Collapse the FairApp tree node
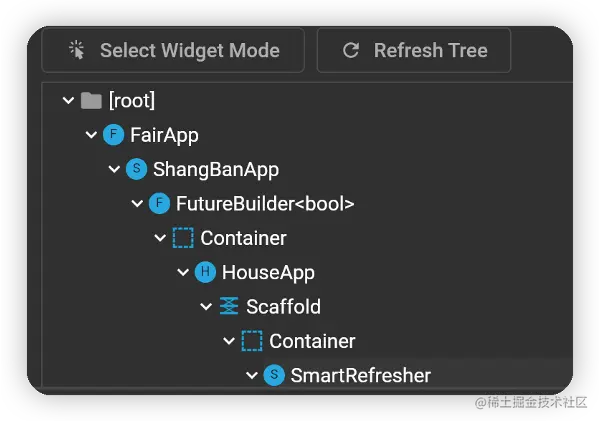 [91, 135]
